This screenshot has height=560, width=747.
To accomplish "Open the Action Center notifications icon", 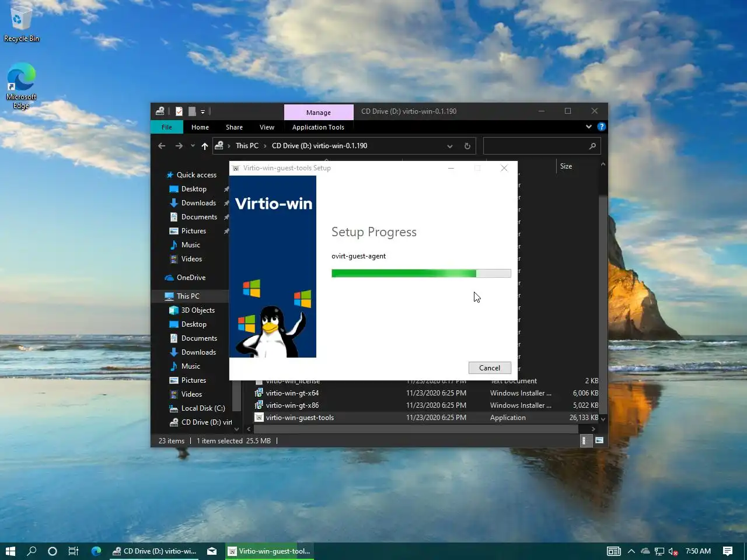I will pyautogui.click(x=727, y=551).
